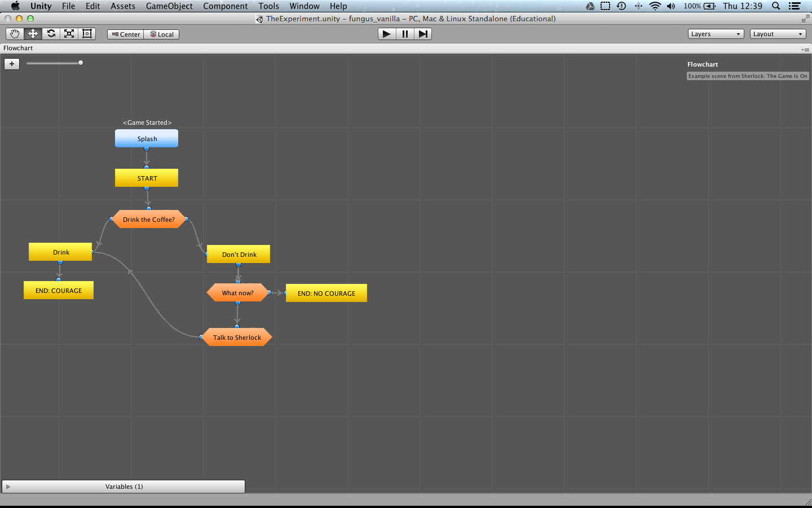Image resolution: width=812 pixels, height=508 pixels.
Task: Select the START block
Action: click(147, 178)
